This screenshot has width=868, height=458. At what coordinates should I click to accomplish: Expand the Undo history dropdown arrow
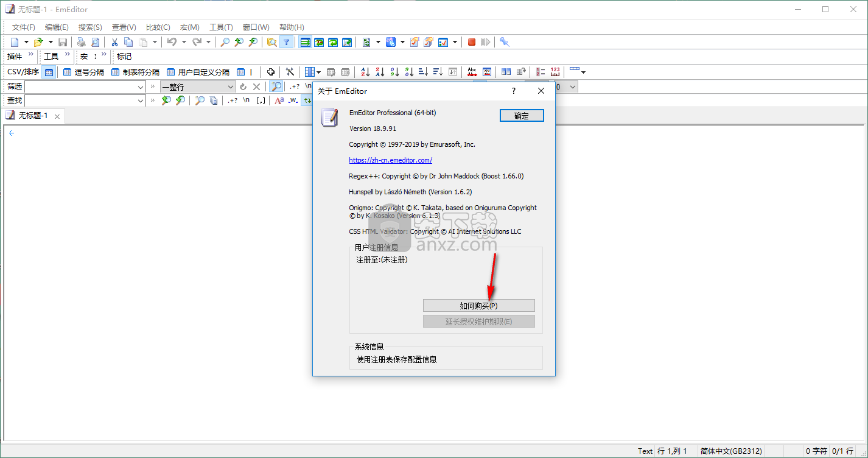point(183,42)
